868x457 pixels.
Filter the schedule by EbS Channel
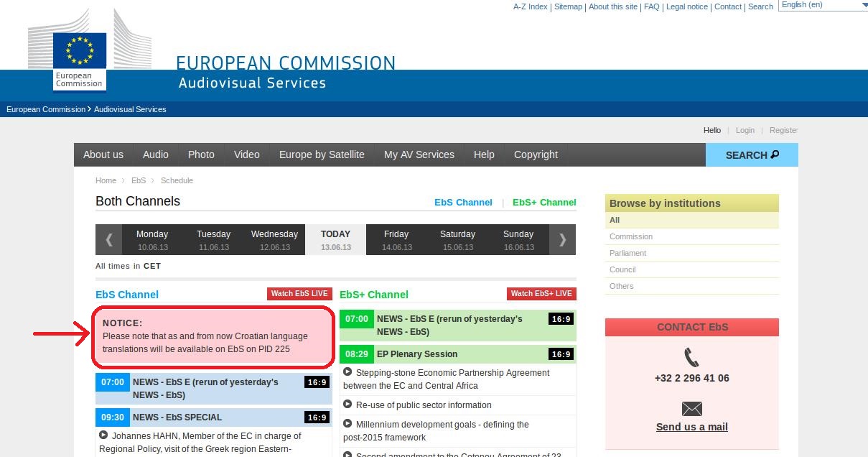[463, 203]
